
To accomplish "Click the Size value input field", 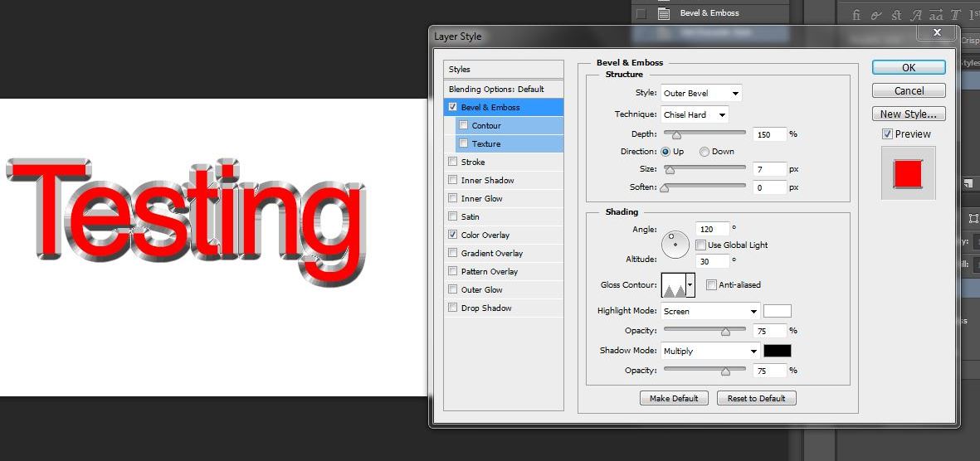I will pyautogui.click(x=769, y=169).
